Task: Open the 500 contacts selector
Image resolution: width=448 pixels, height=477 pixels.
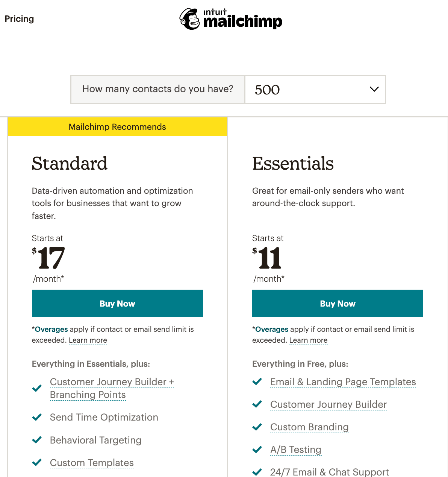Action: click(315, 90)
